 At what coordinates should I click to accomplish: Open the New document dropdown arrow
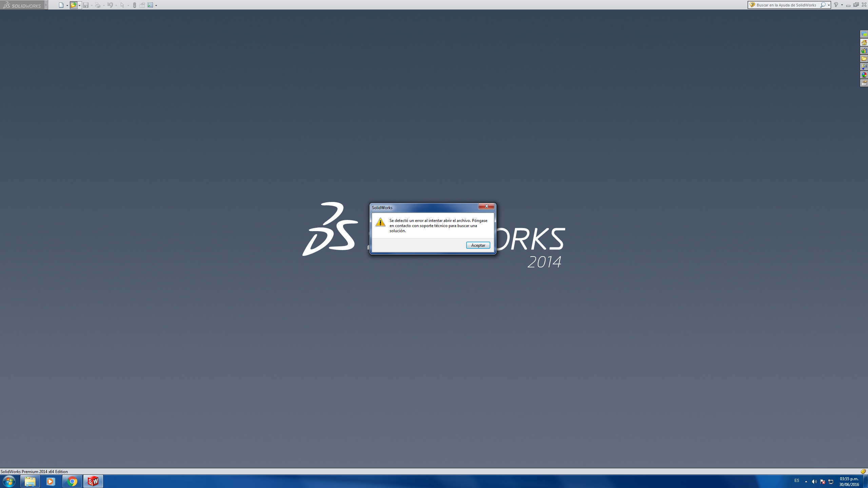pos(67,5)
